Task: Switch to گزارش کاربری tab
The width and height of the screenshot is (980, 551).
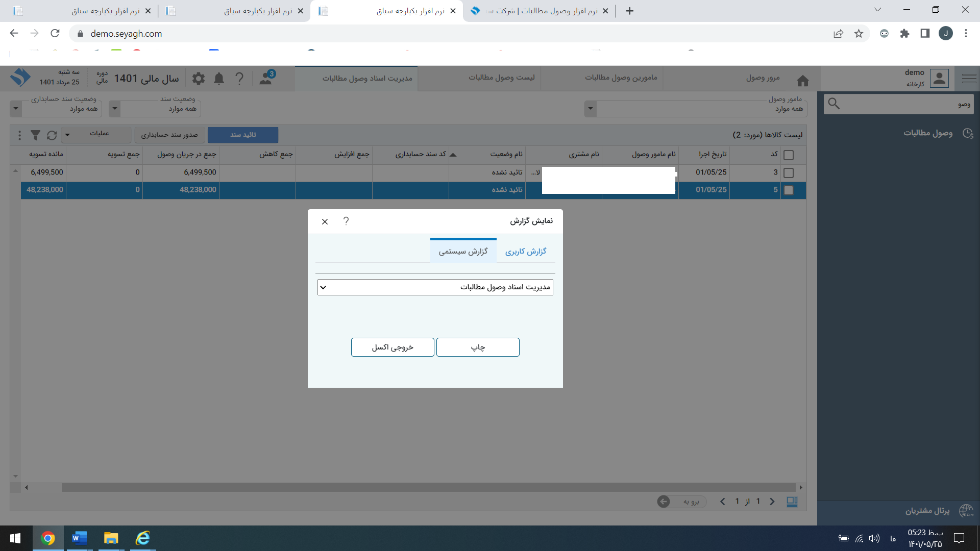Action: [526, 251]
